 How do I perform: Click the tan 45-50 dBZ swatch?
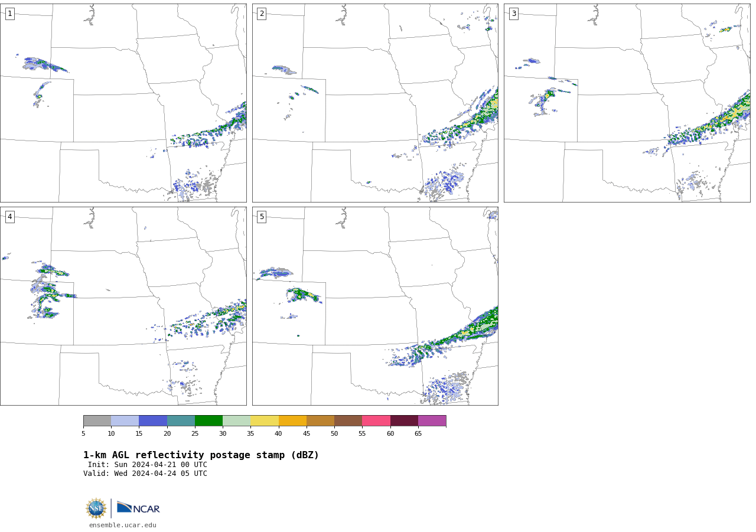coord(320,420)
